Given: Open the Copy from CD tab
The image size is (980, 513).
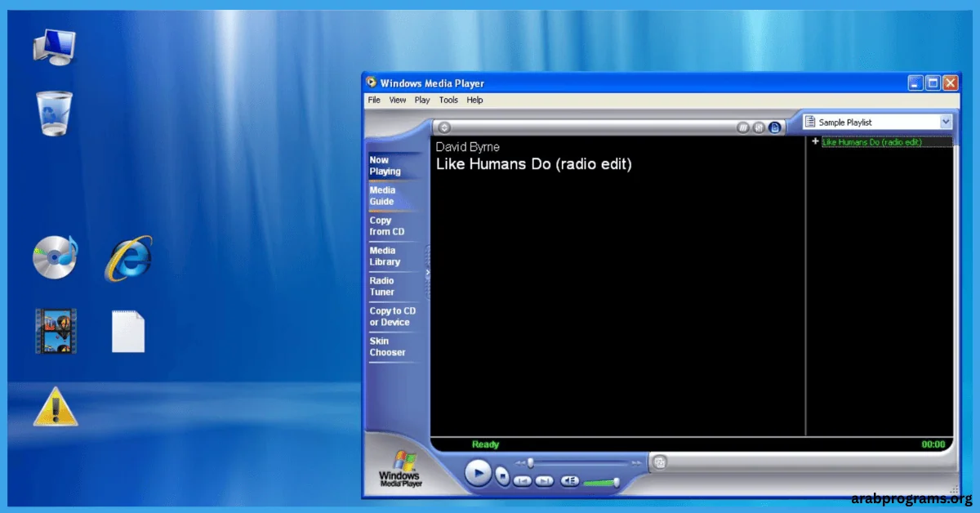Looking at the screenshot, I should tap(394, 226).
